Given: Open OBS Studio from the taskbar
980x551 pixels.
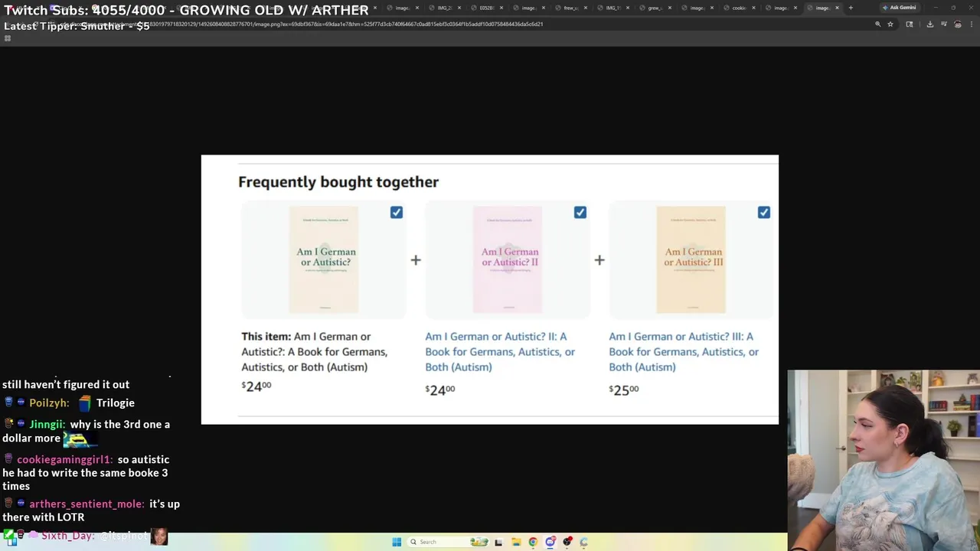Looking at the screenshot, I should (x=567, y=542).
